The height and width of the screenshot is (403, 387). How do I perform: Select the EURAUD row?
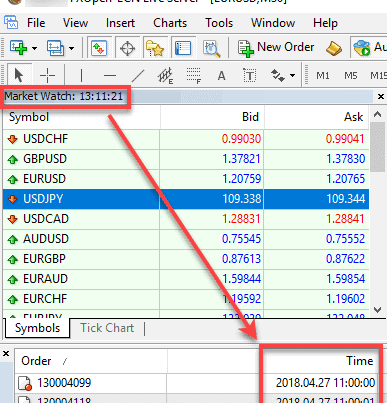tap(186, 279)
